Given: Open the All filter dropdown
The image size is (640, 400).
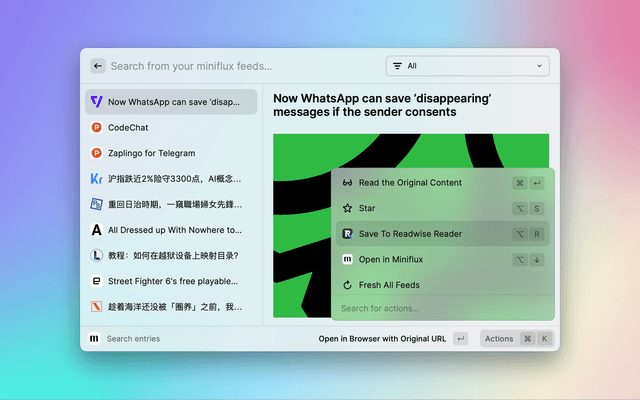Looking at the screenshot, I should click(x=467, y=66).
